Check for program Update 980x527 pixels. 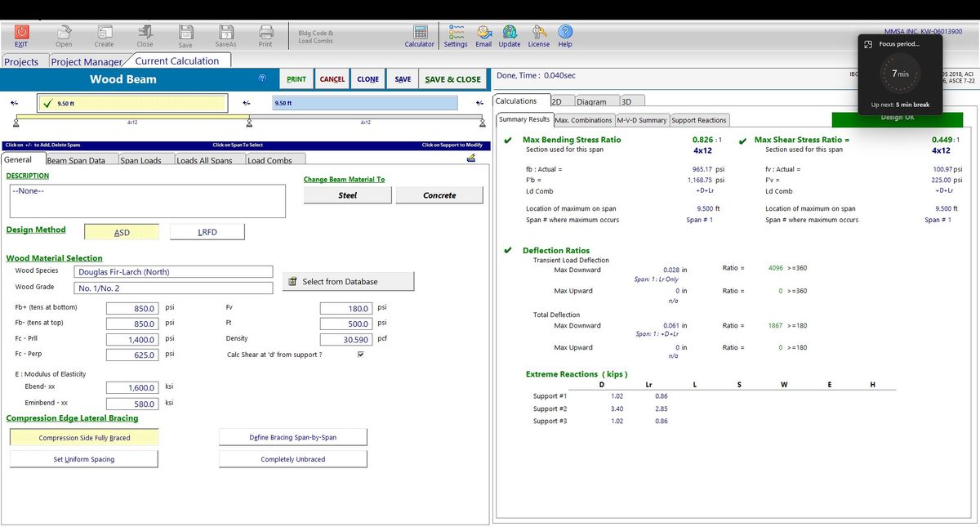(510, 34)
